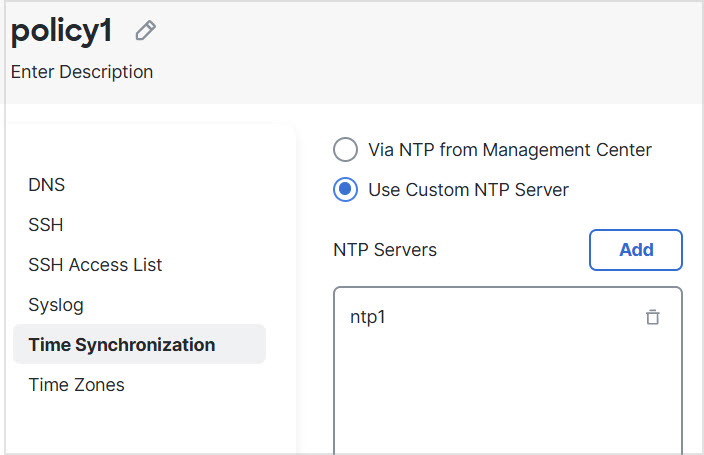Select the ntp1 server entry

pyautogui.click(x=368, y=317)
